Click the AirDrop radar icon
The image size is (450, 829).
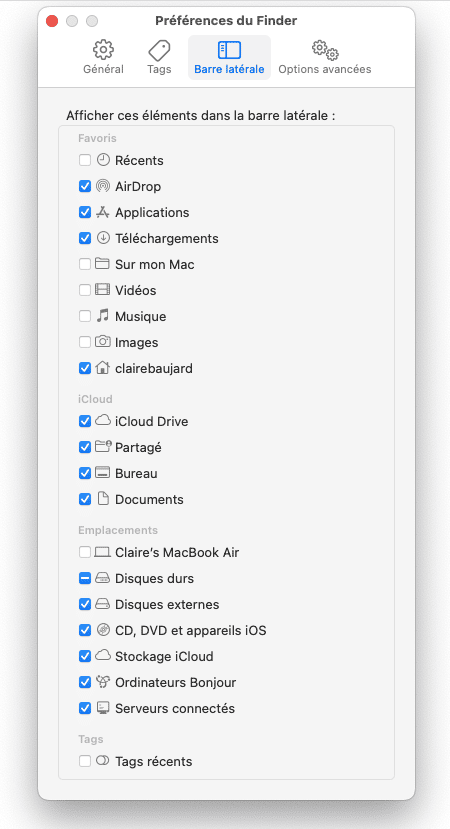click(x=102, y=186)
